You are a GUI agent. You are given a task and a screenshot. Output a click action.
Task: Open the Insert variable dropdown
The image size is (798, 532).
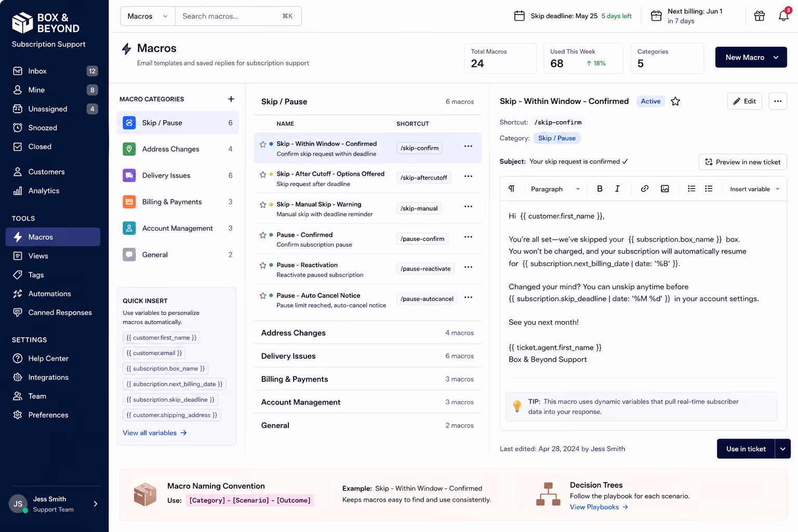tap(754, 189)
